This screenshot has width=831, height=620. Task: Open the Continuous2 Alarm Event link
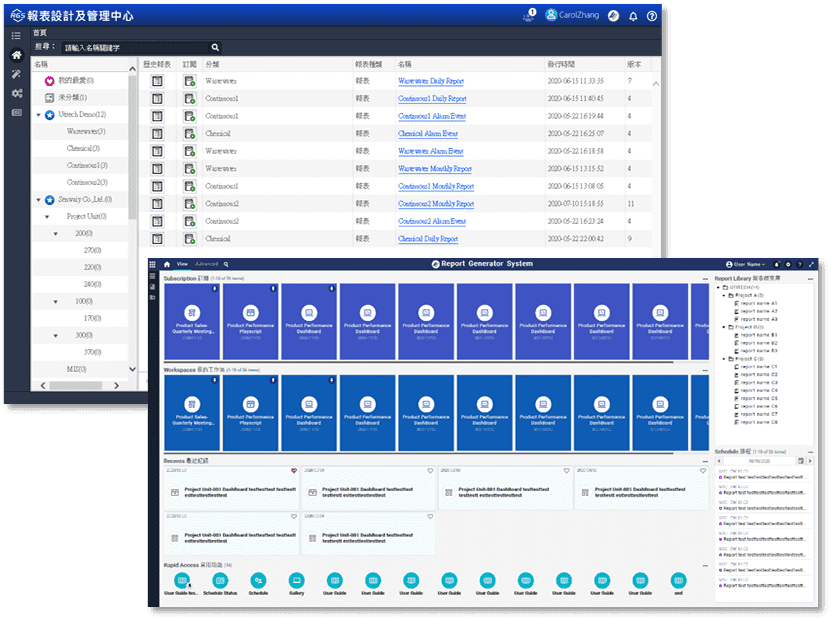(x=432, y=222)
